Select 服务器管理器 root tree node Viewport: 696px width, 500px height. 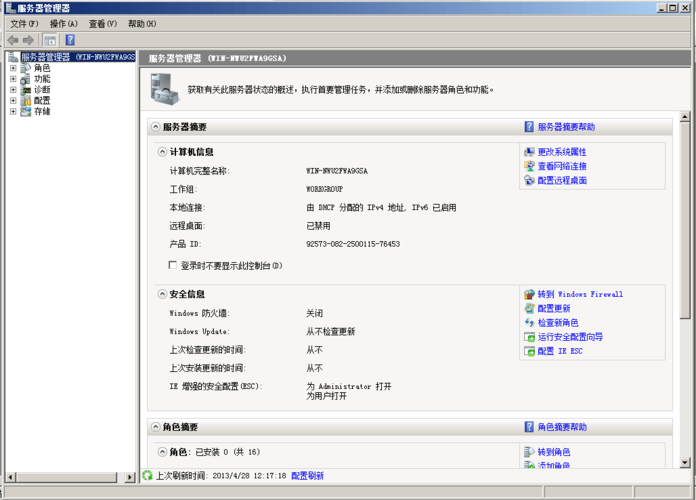78,57
